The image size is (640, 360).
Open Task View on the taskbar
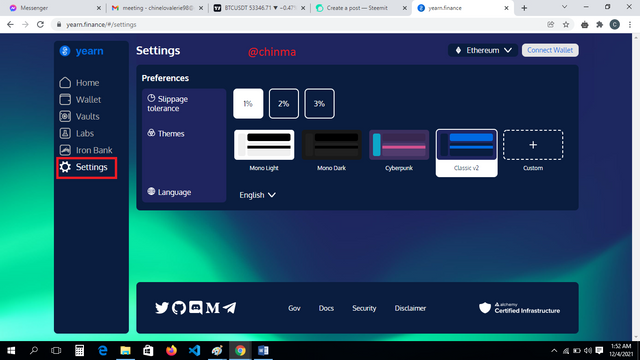click(56, 351)
